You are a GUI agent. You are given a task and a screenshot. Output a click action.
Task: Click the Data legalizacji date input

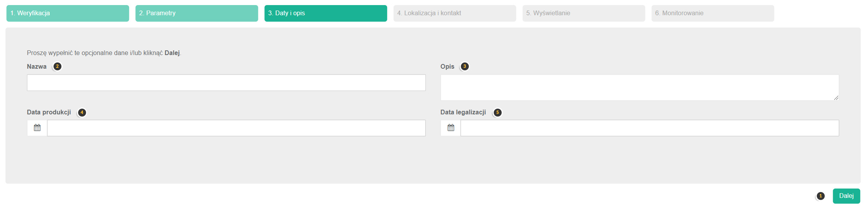point(649,128)
